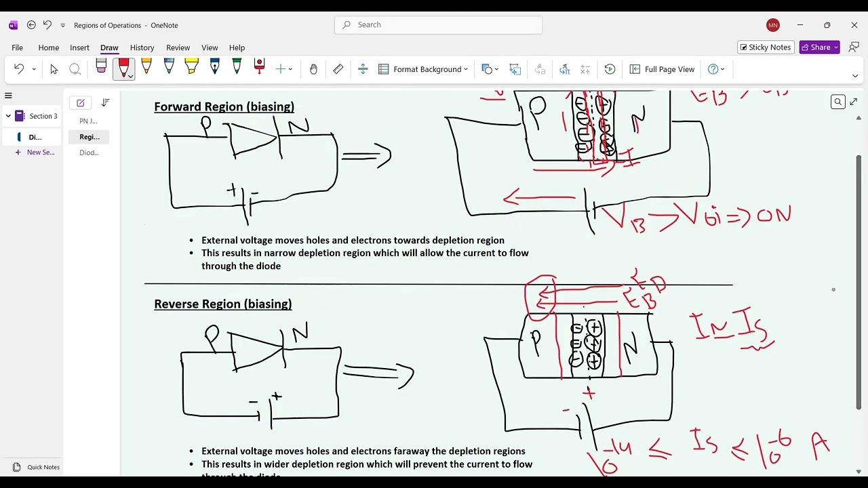
Task: Click the Ink to Shape icon
Action: click(x=515, y=69)
